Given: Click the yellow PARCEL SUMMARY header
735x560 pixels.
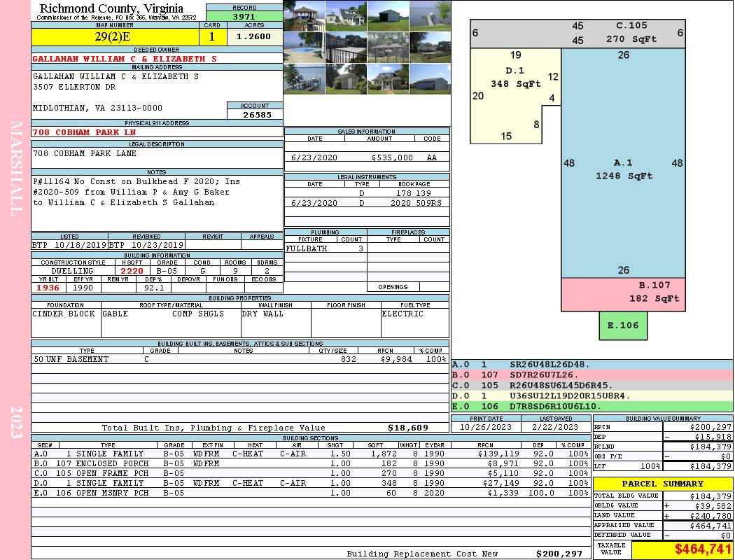Looking at the screenshot, I should click(662, 484).
